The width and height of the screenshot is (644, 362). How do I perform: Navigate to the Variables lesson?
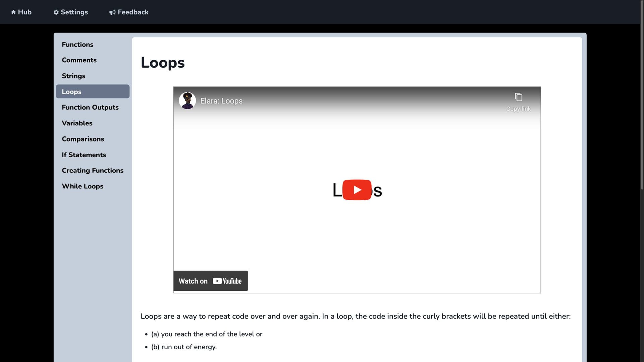[77, 123]
